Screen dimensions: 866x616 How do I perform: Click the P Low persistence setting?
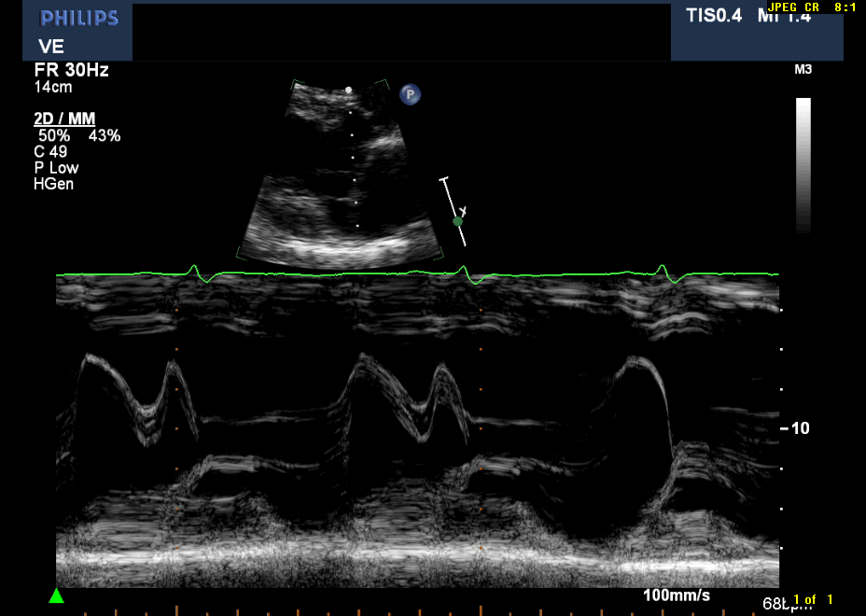click(x=56, y=168)
